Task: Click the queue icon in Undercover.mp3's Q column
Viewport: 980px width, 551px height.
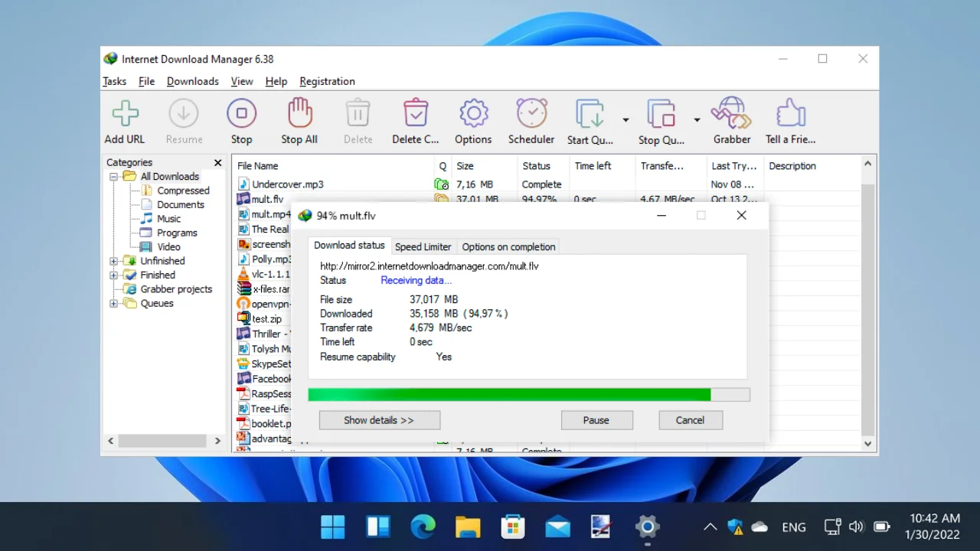Action: pos(441,184)
